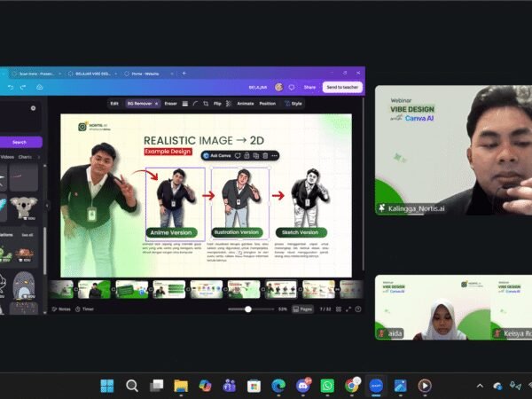
Task: Open grid view of all pages
Action: (x=339, y=309)
